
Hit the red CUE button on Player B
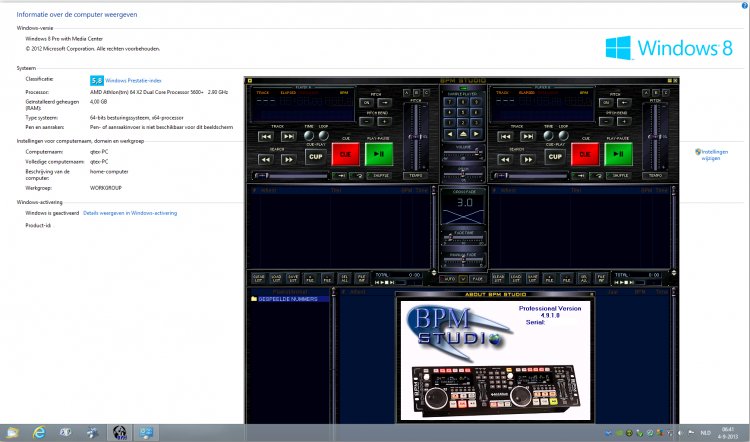[x=585, y=154]
